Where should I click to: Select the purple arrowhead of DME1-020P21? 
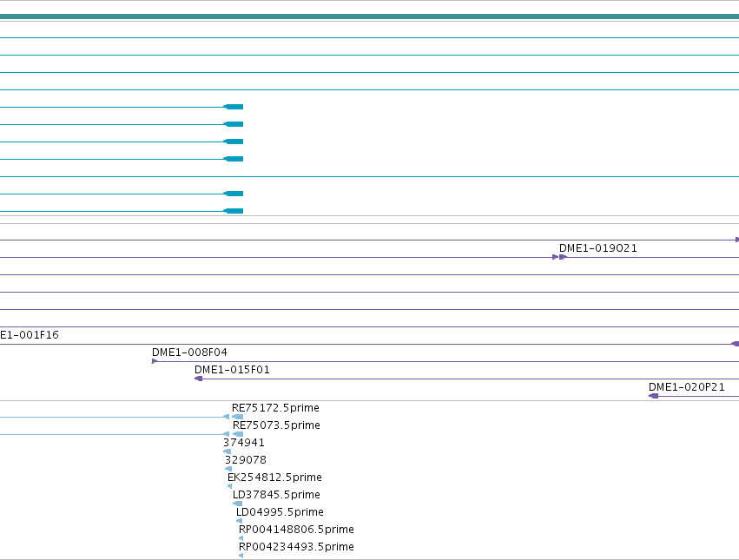(653, 396)
